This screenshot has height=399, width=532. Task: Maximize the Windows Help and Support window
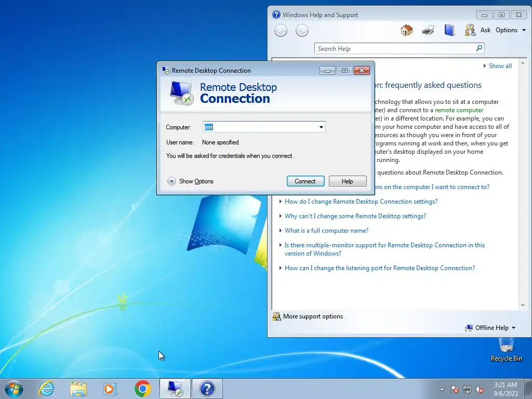click(x=501, y=15)
